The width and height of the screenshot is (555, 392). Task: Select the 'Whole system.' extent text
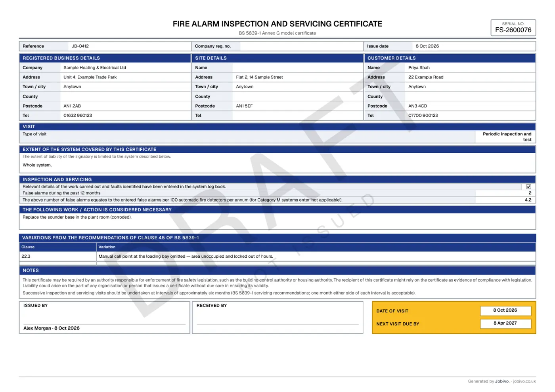(x=37, y=165)
